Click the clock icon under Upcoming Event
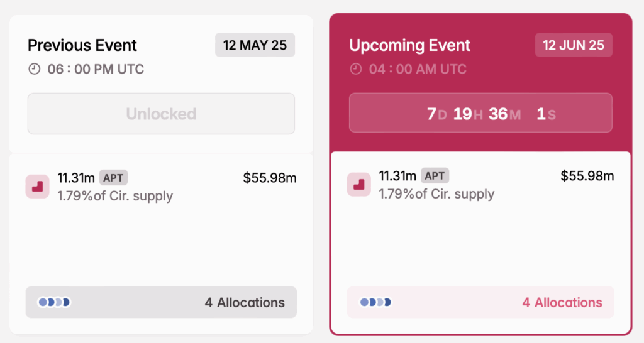Viewport: 644px width, 343px height. 356,69
